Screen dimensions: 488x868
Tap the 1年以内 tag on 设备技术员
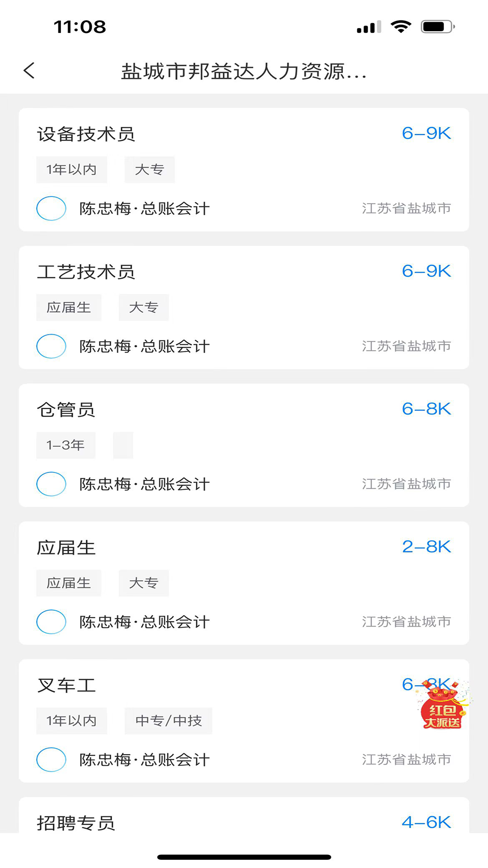tap(71, 170)
